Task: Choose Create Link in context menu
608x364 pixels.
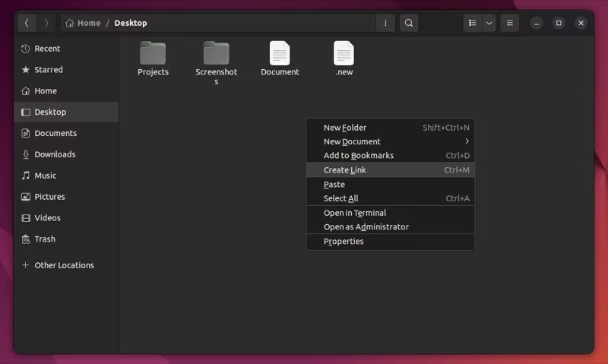Action: tap(390, 169)
